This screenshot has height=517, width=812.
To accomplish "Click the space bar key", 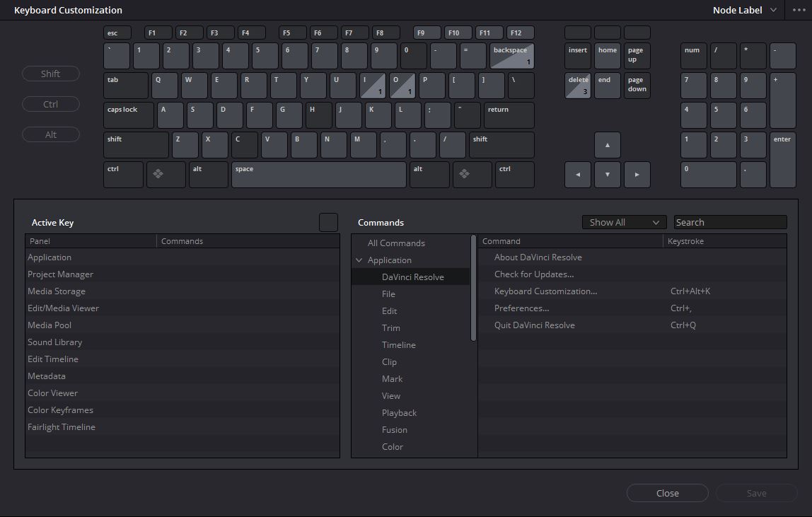I will tap(318, 175).
